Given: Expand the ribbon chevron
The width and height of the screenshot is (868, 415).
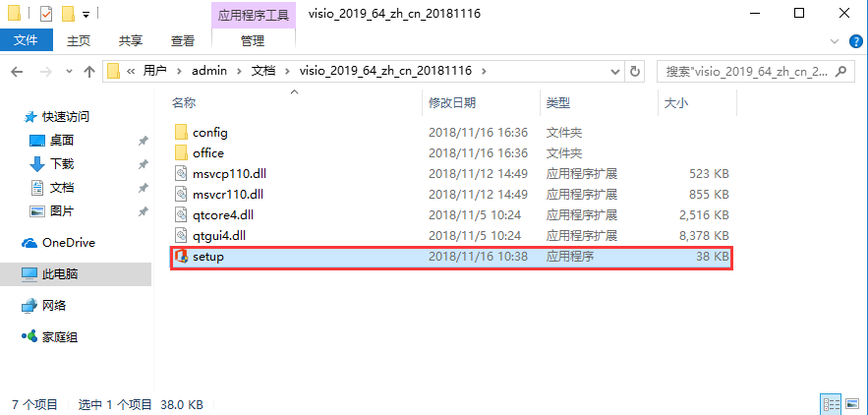Looking at the screenshot, I should tap(836, 41).
